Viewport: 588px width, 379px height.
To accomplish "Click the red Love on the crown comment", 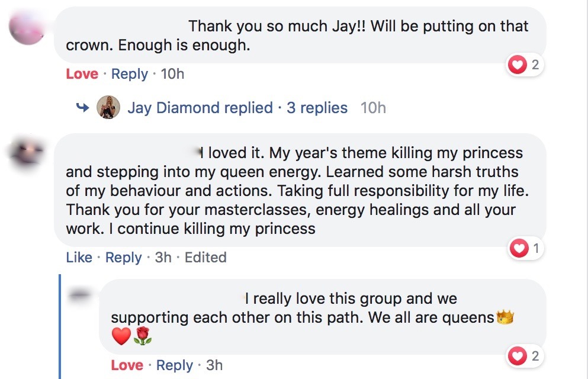I will [x=82, y=74].
